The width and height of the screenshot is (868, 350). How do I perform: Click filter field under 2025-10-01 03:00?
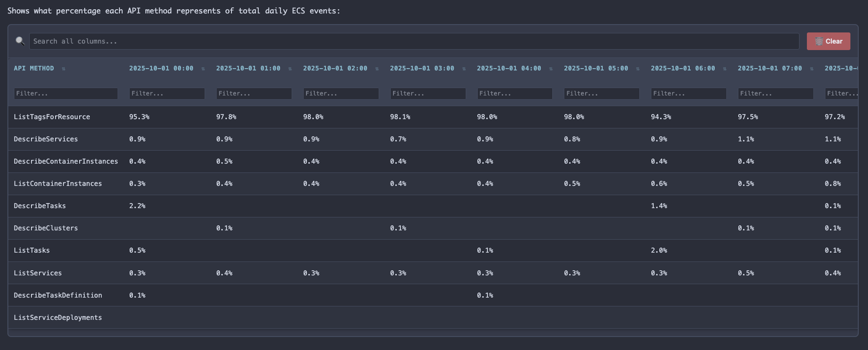coord(428,94)
